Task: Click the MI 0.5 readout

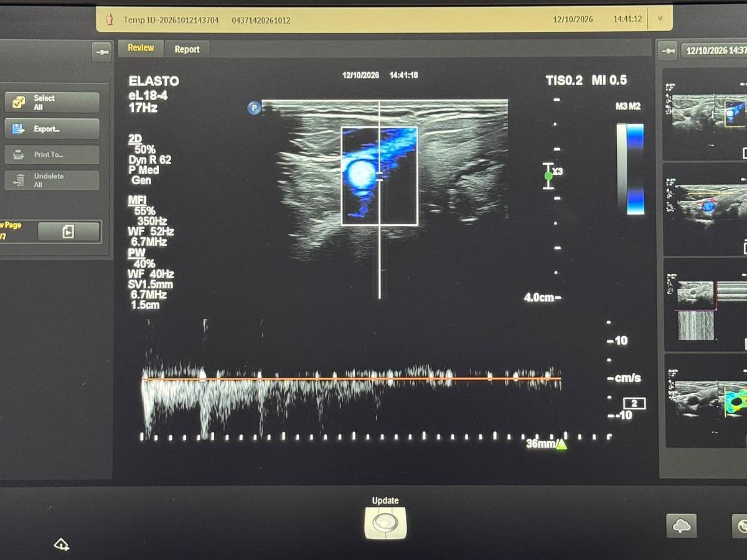Action: click(x=609, y=80)
